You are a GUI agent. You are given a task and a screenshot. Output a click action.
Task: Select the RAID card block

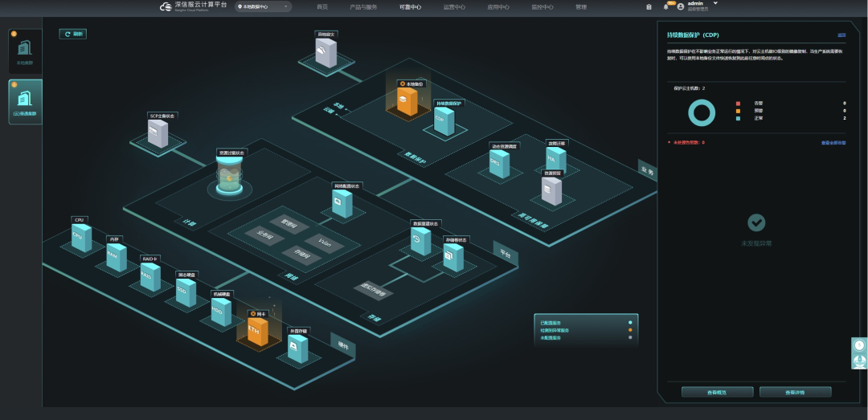(149, 275)
